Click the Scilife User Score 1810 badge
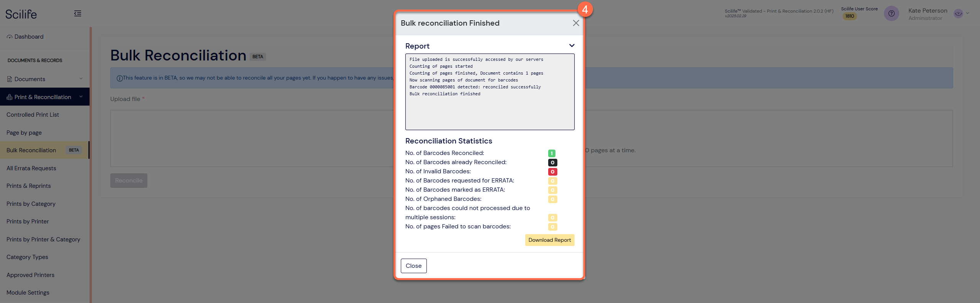 click(x=849, y=16)
